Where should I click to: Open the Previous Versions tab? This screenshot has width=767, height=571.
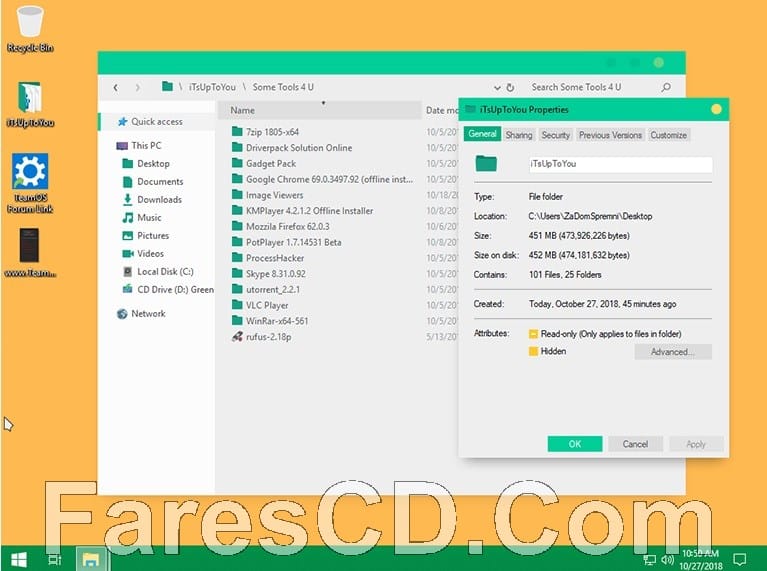click(610, 135)
